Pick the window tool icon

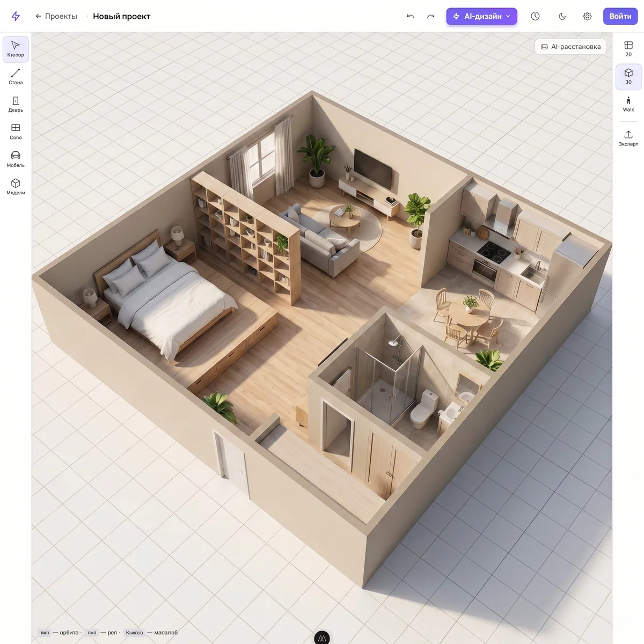16,132
